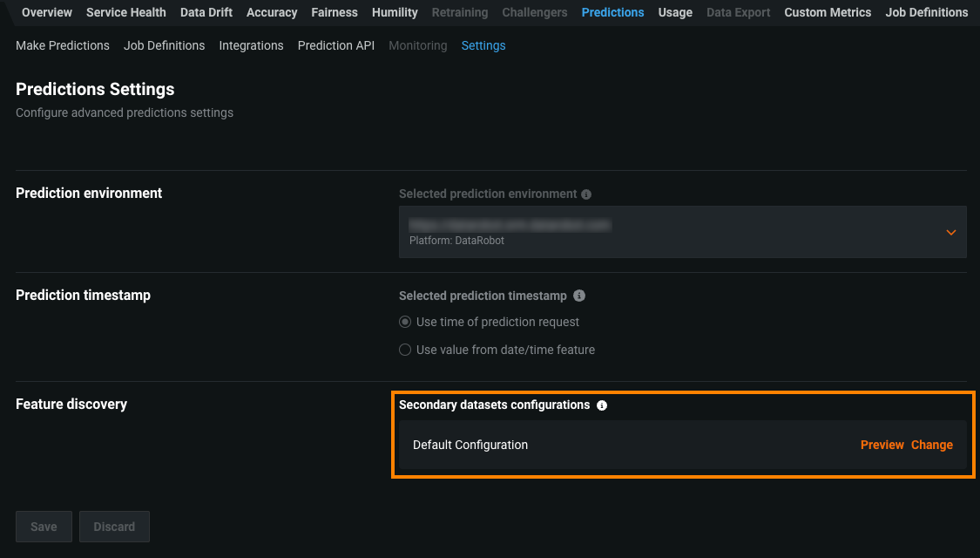The image size is (980, 558).
Task: Click info icon beside Secondary datasets configurations
Action: coord(602,405)
